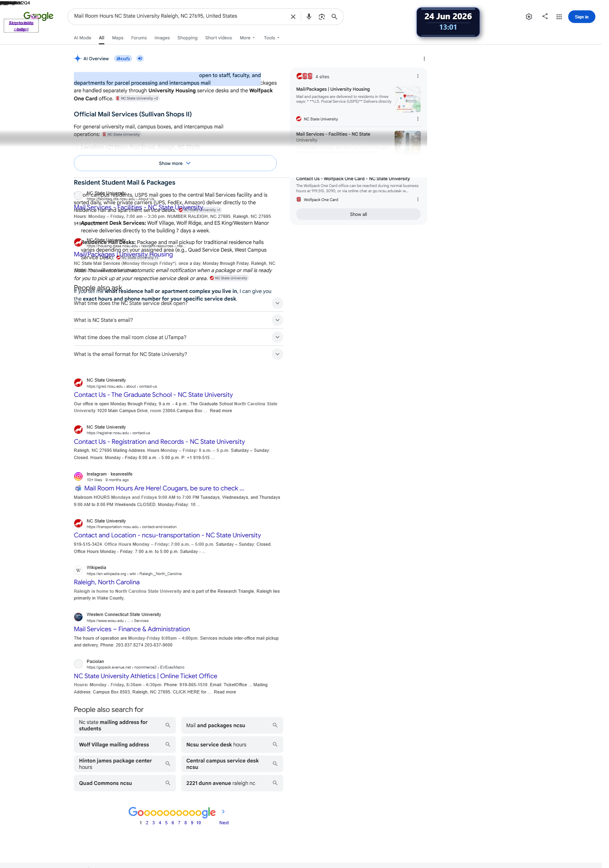
Task: Expand "What time does the NC State service desk open?"
Action: click(178, 303)
